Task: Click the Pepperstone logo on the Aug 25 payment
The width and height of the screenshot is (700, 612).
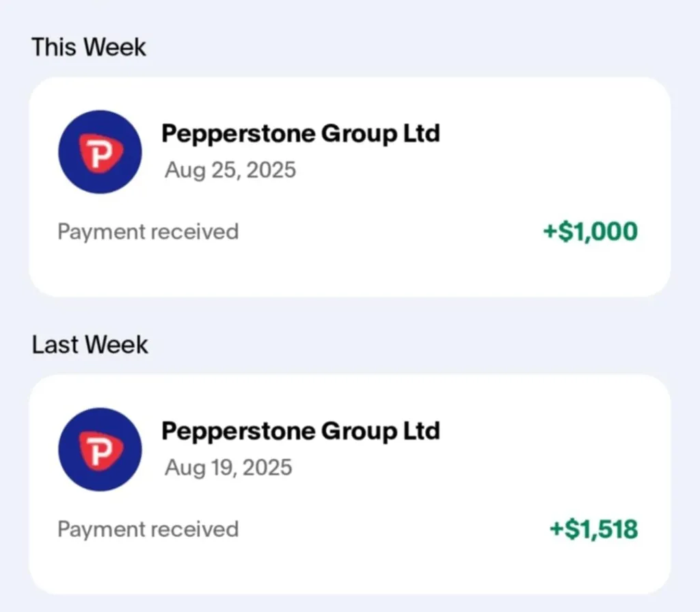Action: point(100,152)
